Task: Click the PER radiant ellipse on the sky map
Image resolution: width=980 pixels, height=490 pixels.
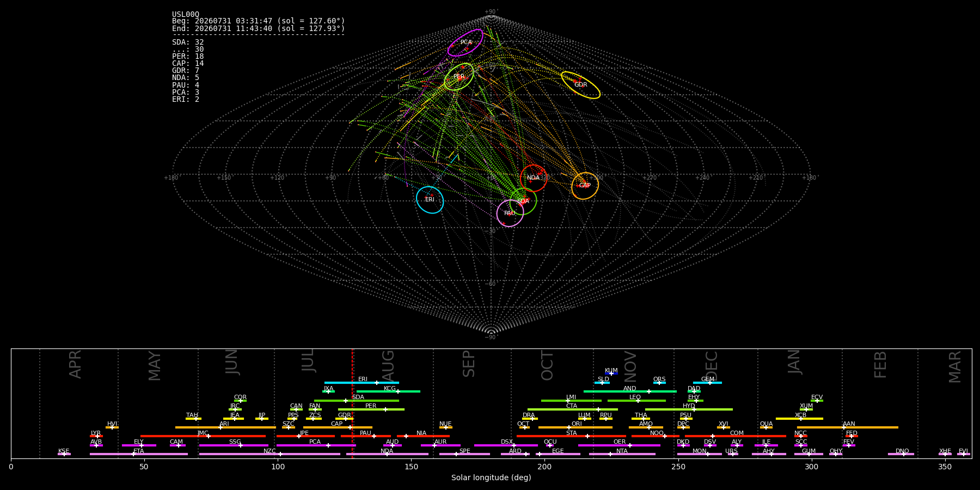Action: pos(459,77)
